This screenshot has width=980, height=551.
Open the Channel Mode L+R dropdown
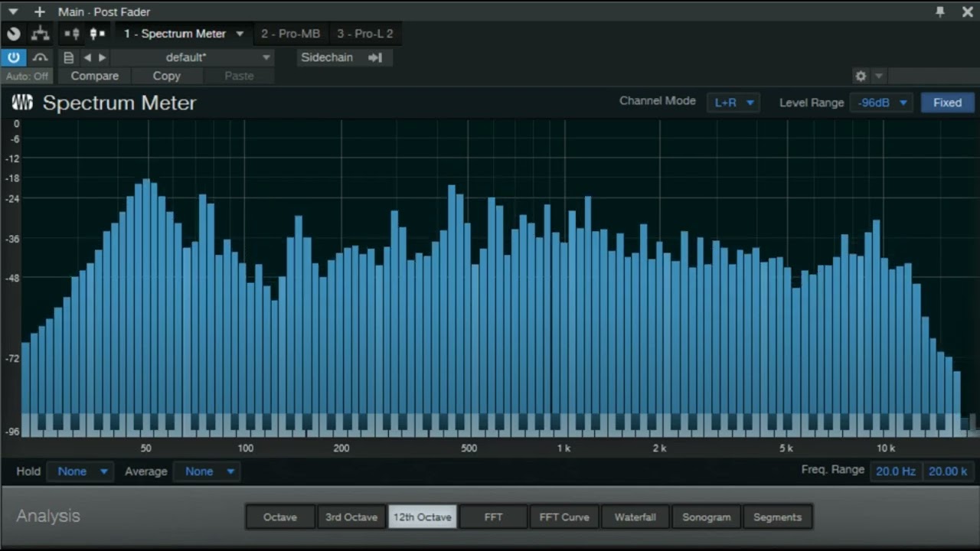click(x=733, y=103)
